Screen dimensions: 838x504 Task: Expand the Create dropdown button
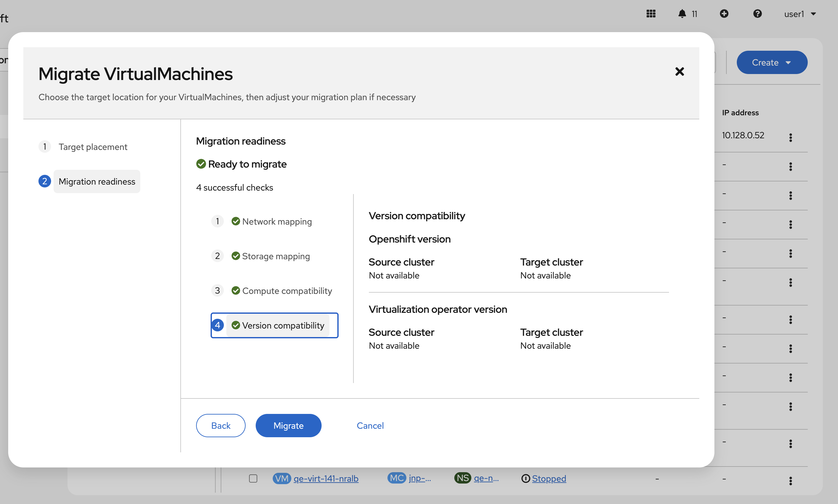772,62
